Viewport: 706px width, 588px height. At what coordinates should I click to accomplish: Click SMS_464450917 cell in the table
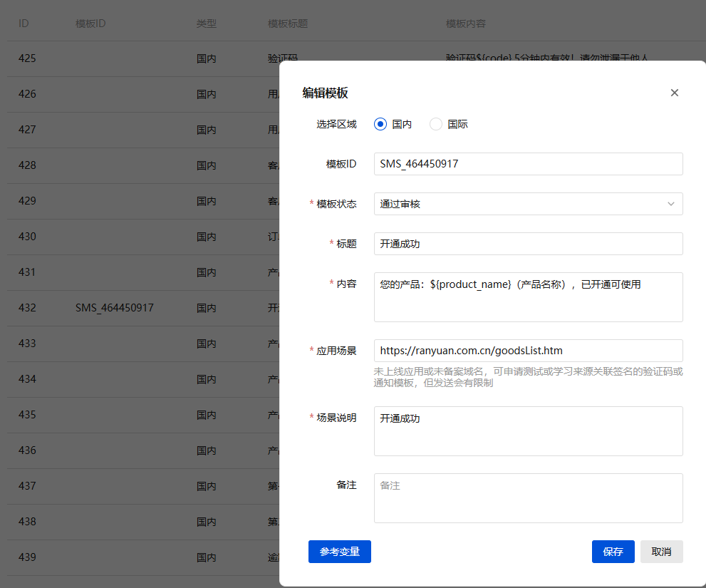(115, 308)
